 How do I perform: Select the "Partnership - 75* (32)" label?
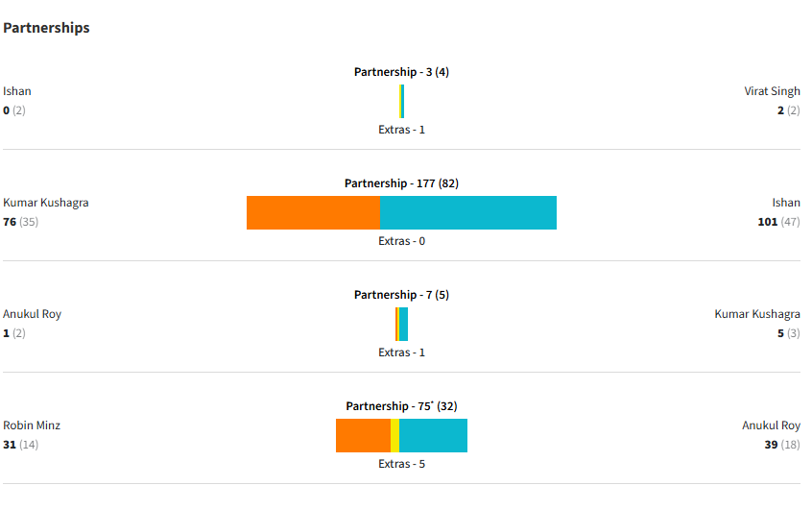point(401,406)
